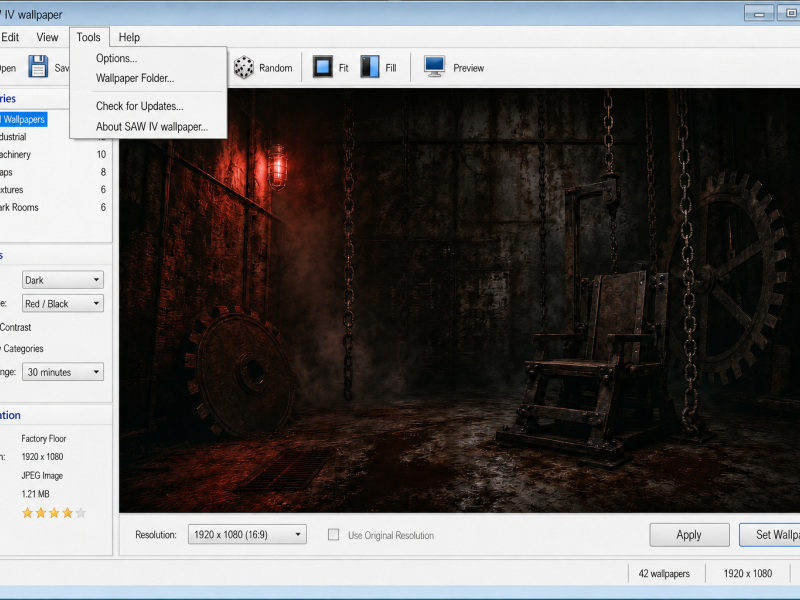This screenshot has height=600, width=800.
Task: Toggle Use Original Resolution checkbox
Action: pyautogui.click(x=333, y=535)
